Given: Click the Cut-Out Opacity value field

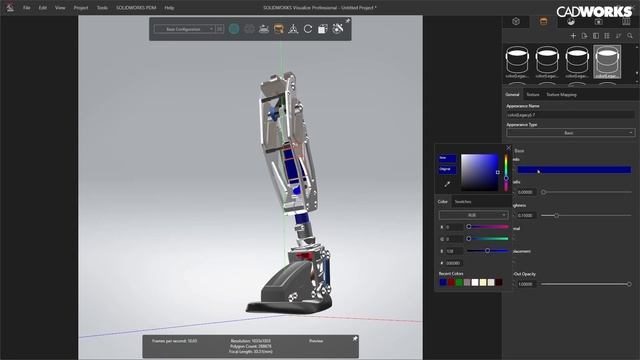Looking at the screenshot, I should coord(526,284).
